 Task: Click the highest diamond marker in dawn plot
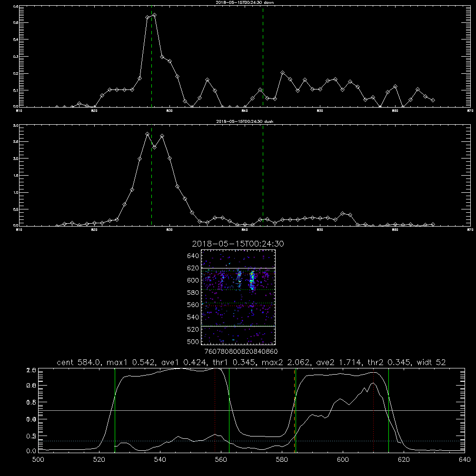tap(155, 15)
